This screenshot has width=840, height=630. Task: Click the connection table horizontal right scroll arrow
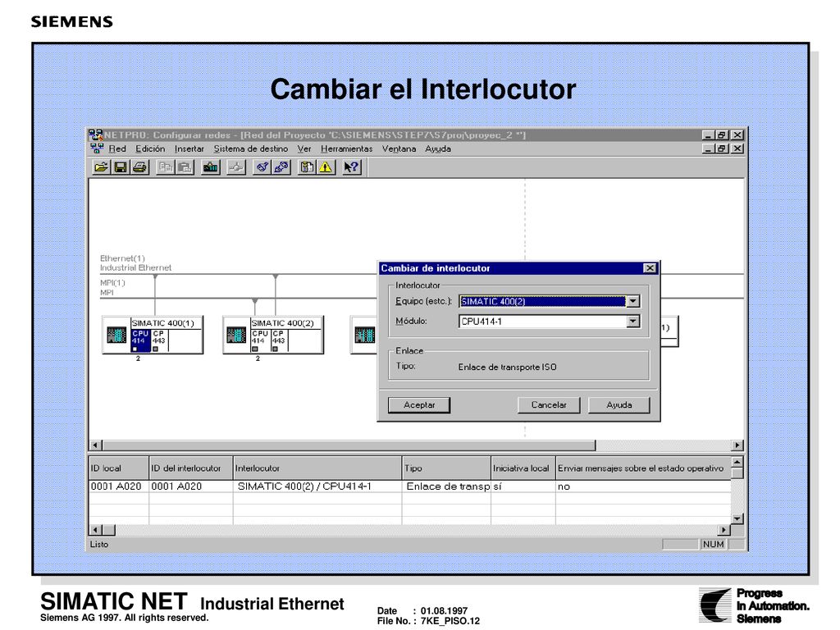coord(724,530)
